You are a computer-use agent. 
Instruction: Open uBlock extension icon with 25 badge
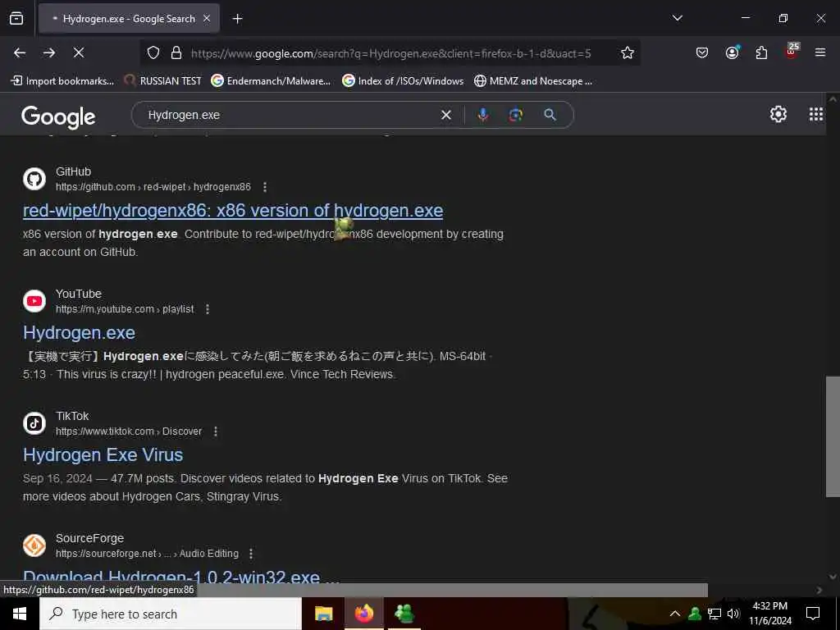[792, 52]
